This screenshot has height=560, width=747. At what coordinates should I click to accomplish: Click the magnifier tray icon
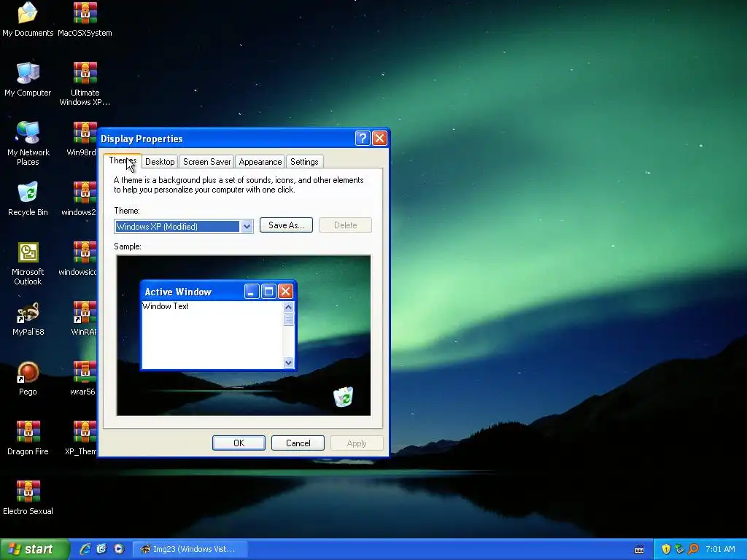(693, 549)
